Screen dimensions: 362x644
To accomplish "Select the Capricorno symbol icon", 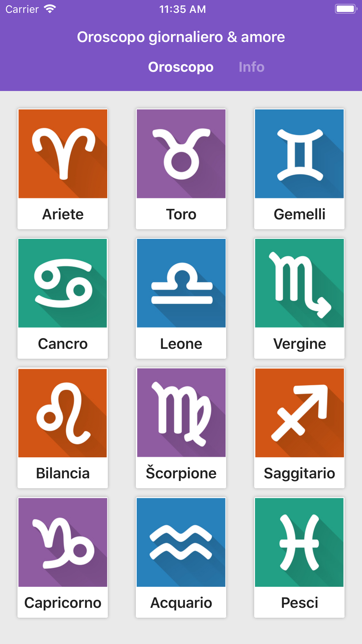I will pos(63,542).
